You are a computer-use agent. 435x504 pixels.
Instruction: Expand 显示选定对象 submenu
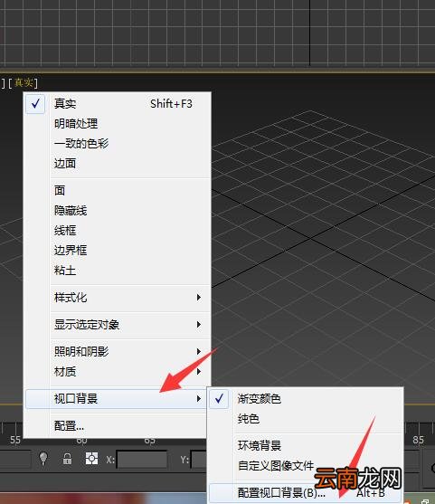click(x=118, y=324)
